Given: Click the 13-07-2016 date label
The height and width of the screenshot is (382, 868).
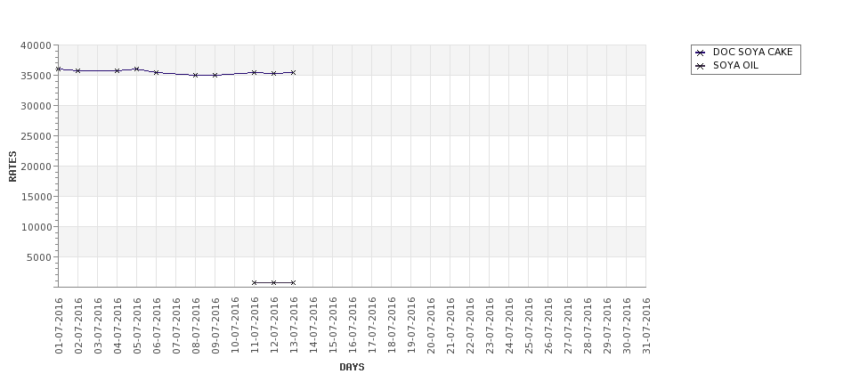Looking at the screenshot, I should 294,326.
